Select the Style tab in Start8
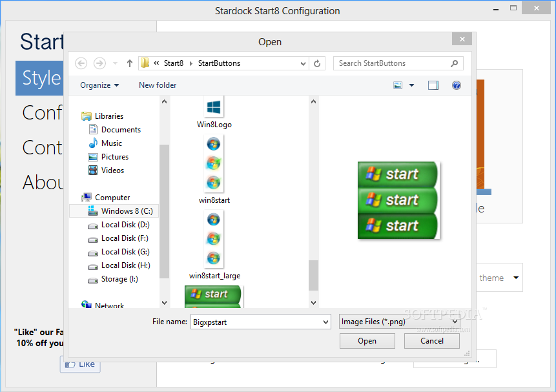This screenshot has height=392, width=556. tap(40, 77)
